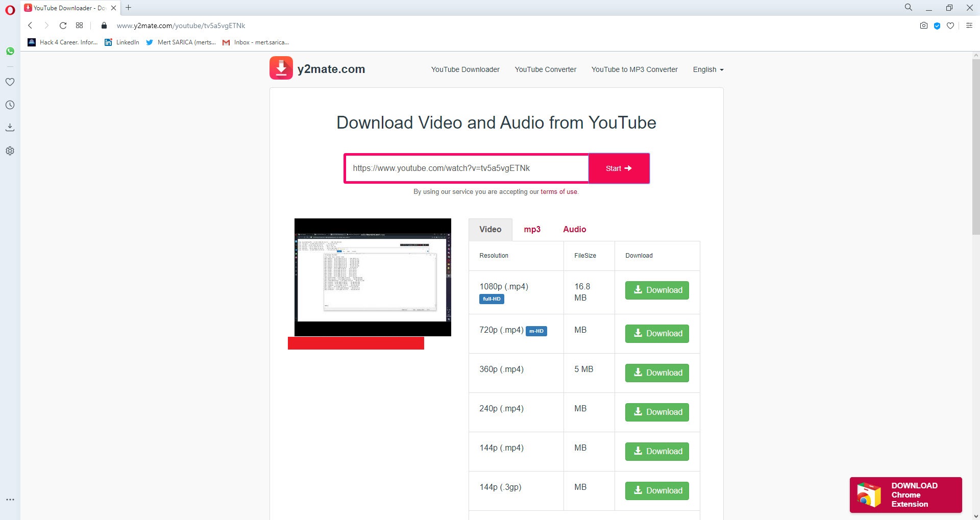Click the Opera logo menu icon
Screen dimensions: 980x520
[10, 10]
